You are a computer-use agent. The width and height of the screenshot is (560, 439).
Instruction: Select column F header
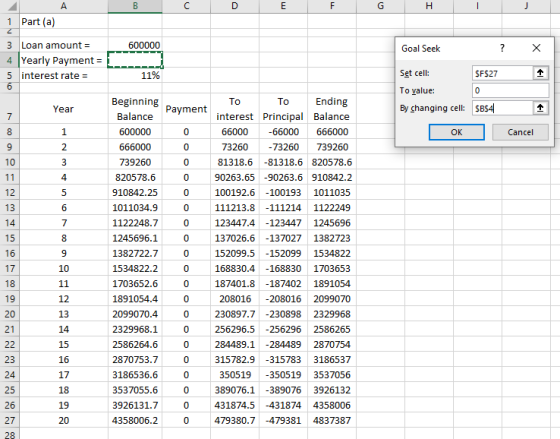(332, 6)
